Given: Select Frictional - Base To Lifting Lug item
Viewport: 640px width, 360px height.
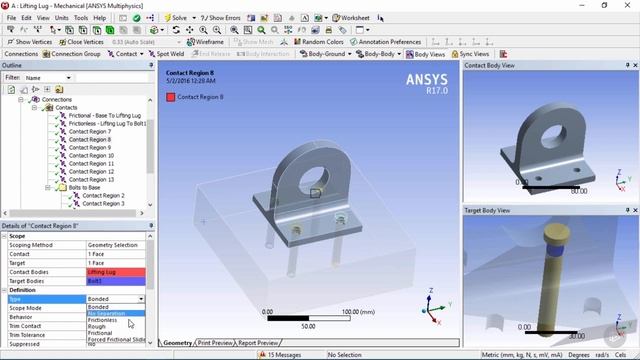Looking at the screenshot, I should point(105,116).
